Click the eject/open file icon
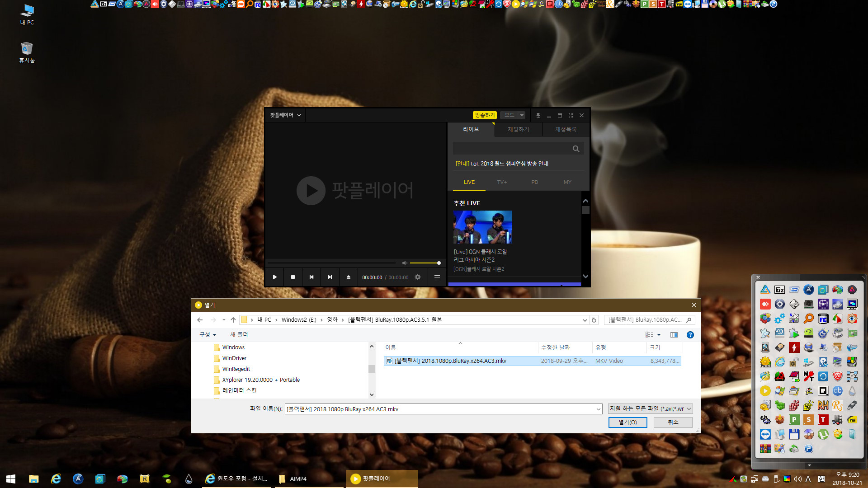Image resolution: width=868 pixels, height=488 pixels. point(349,277)
